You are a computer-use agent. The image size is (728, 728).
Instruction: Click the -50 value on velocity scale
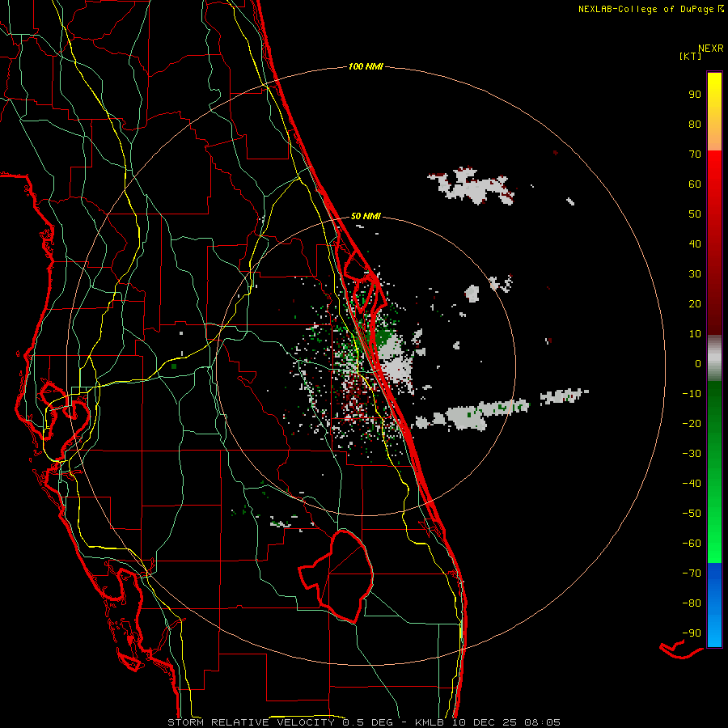tap(692, 513)
